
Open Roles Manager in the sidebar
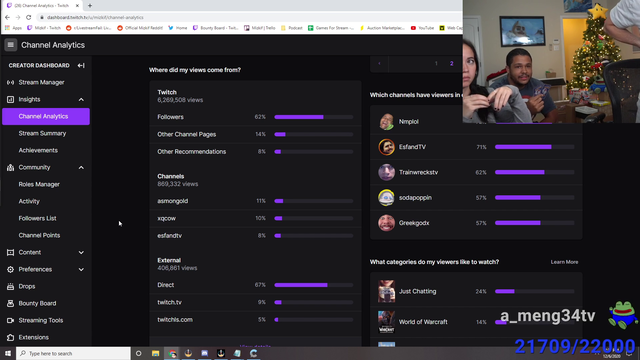(39, 184)
